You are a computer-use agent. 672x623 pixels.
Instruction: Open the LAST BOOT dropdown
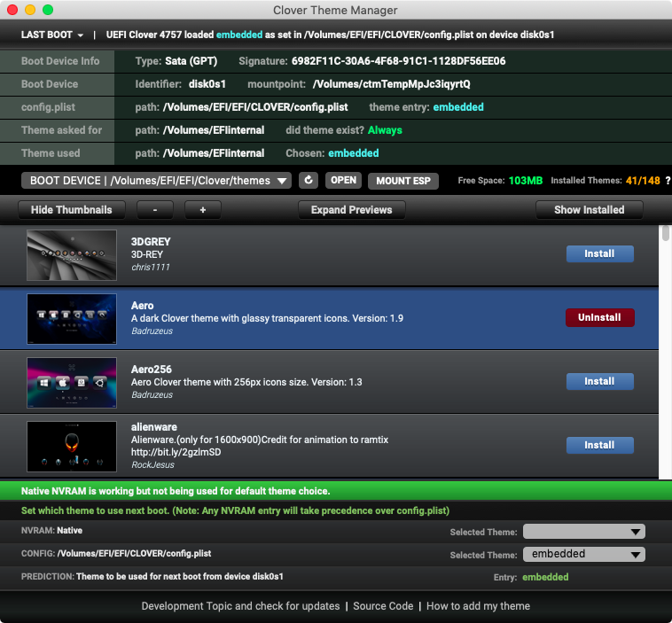pyautogui.click(x=51, y=35)
